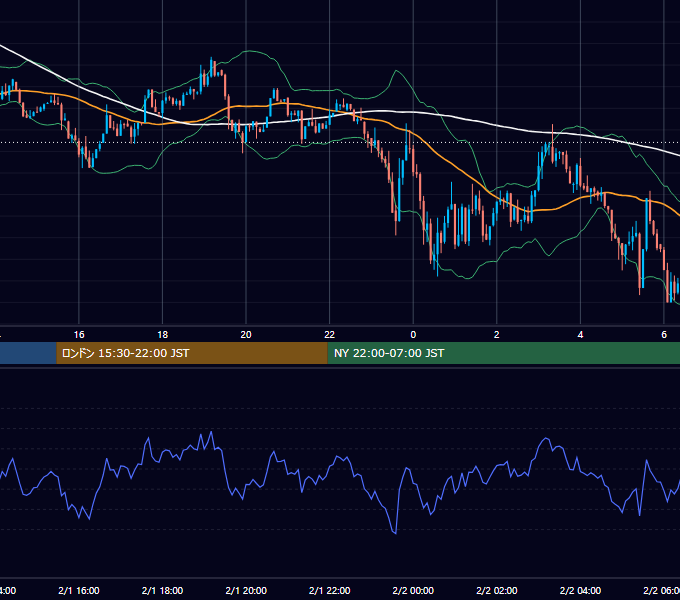The height and width of the screenshot is (600, 680).
Task: Click the 20 hour label on upper time axis
Action: [x=246, y=335]
